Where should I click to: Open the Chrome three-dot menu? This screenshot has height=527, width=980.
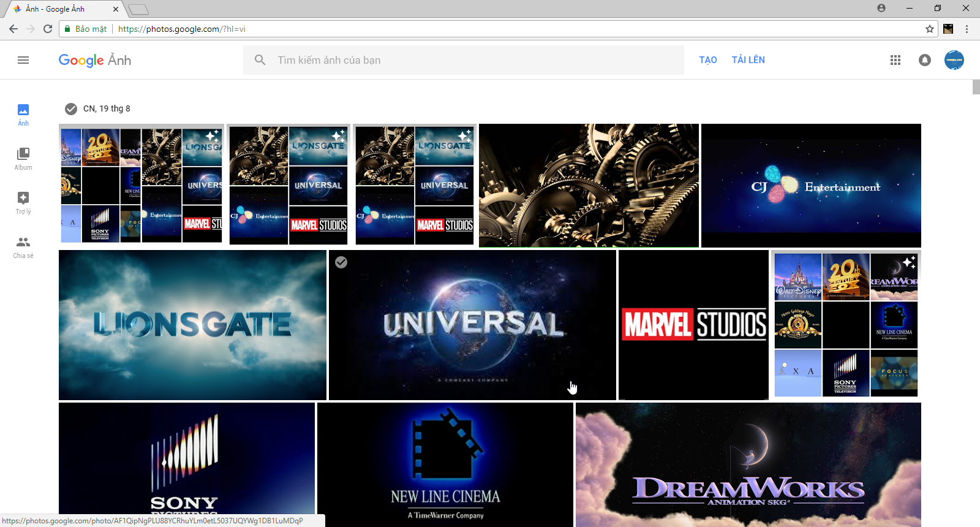coord(967,29)
